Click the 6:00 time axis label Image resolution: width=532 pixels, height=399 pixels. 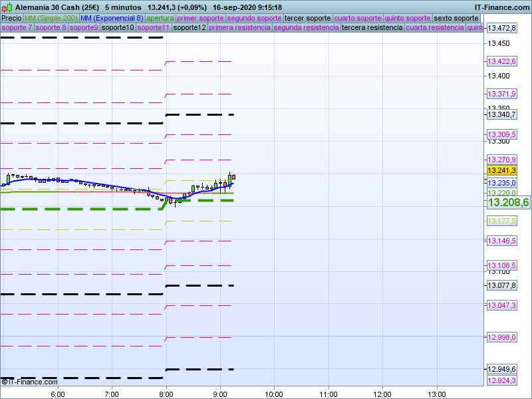pos(58,394)
